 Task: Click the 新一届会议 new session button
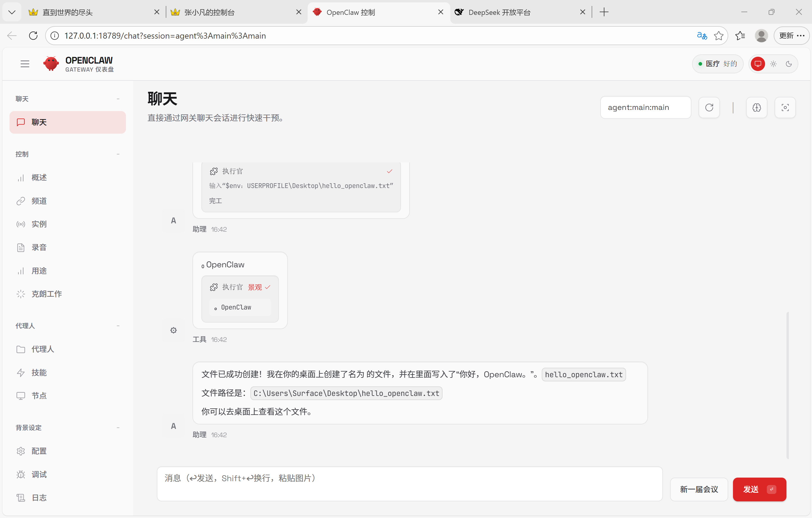tap(699, 489)
